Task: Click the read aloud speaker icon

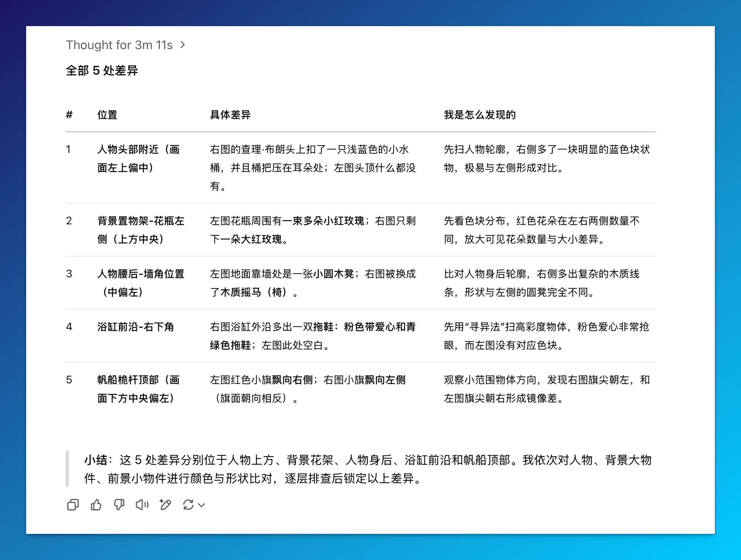Action: tap(142, 505)
